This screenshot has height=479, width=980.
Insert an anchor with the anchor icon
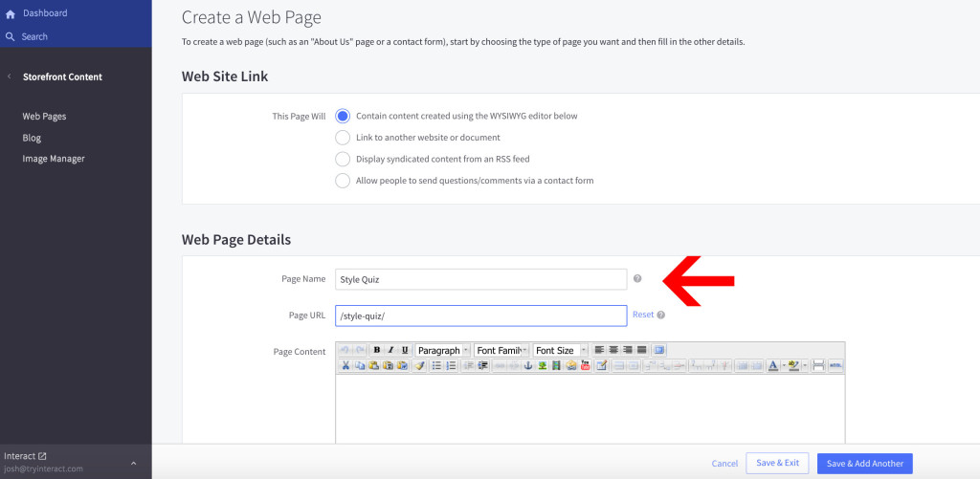click(528, 366)
